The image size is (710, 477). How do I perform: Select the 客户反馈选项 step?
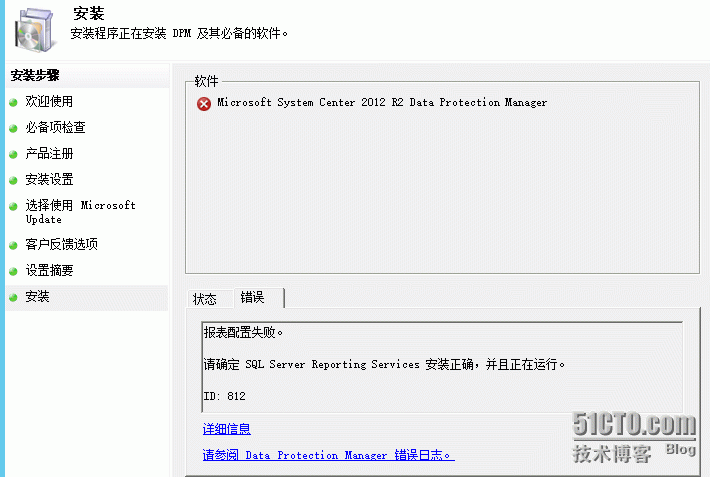[x=61, y=245]
